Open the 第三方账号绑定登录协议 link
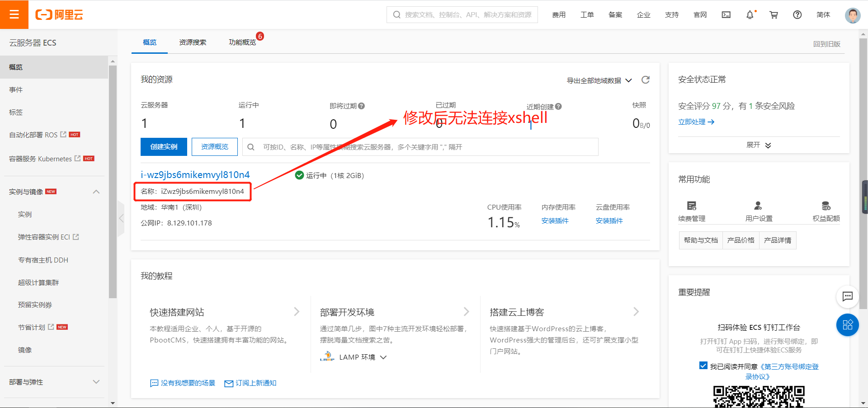This screenshot has width=868, height=408. pos(788,371)
